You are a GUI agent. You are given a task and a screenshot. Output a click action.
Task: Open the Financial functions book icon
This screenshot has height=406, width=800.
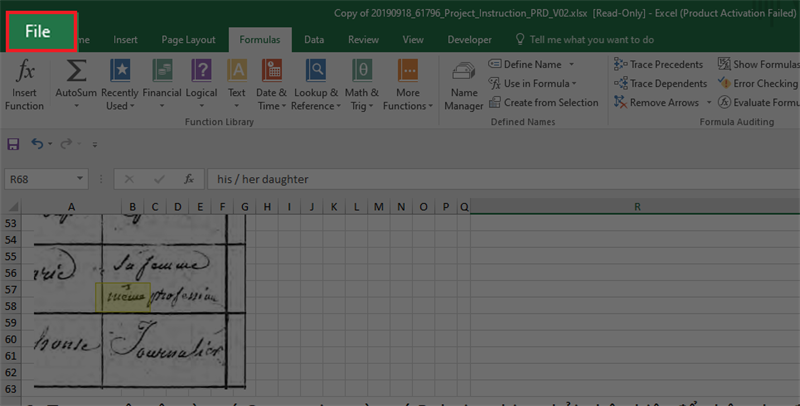pyautogui.click(x=162, y=70)
